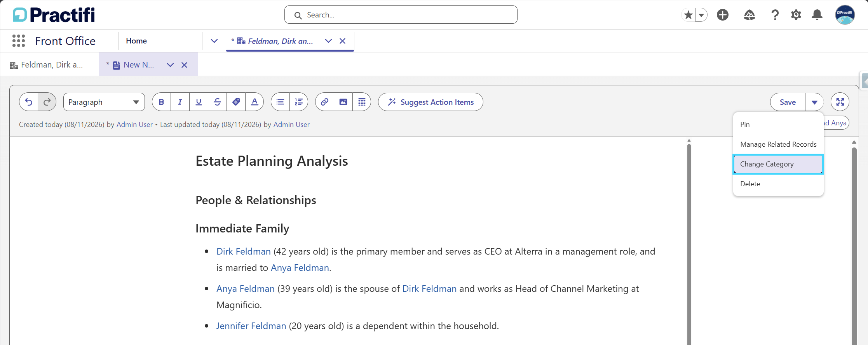868x345 pixels.
Task: Open the notifications bell
Action: coord(817,15)
